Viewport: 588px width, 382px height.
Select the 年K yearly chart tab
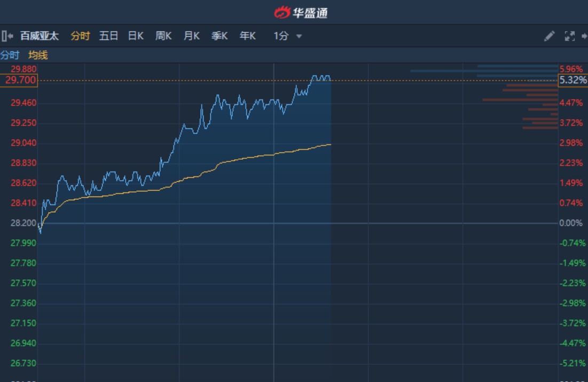point(247,36)
